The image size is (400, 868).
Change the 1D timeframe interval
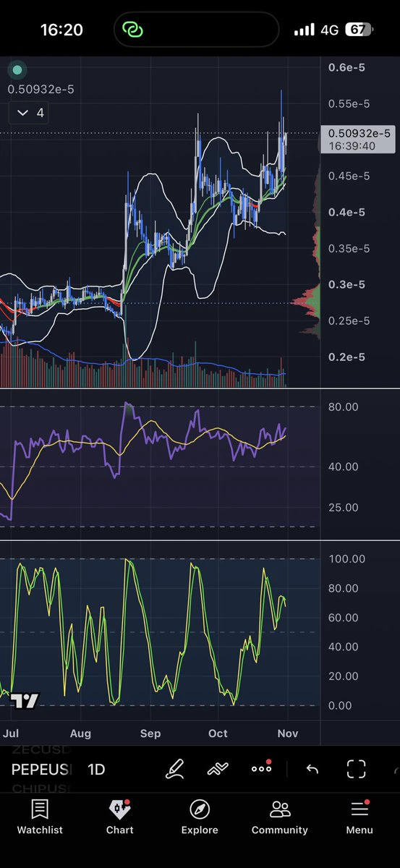(x=96, y=769)
